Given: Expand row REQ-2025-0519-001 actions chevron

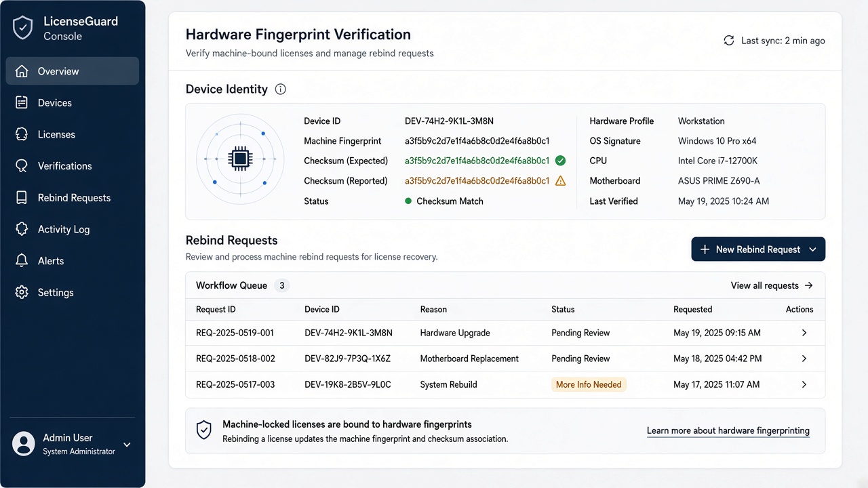Looking at the screenshot, I should pos(804,333).
